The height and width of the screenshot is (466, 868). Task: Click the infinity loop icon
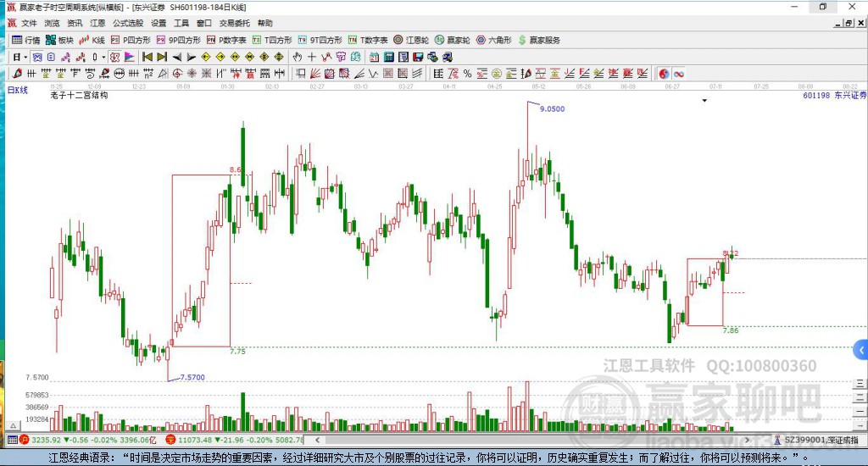click(x=679, y=74)
